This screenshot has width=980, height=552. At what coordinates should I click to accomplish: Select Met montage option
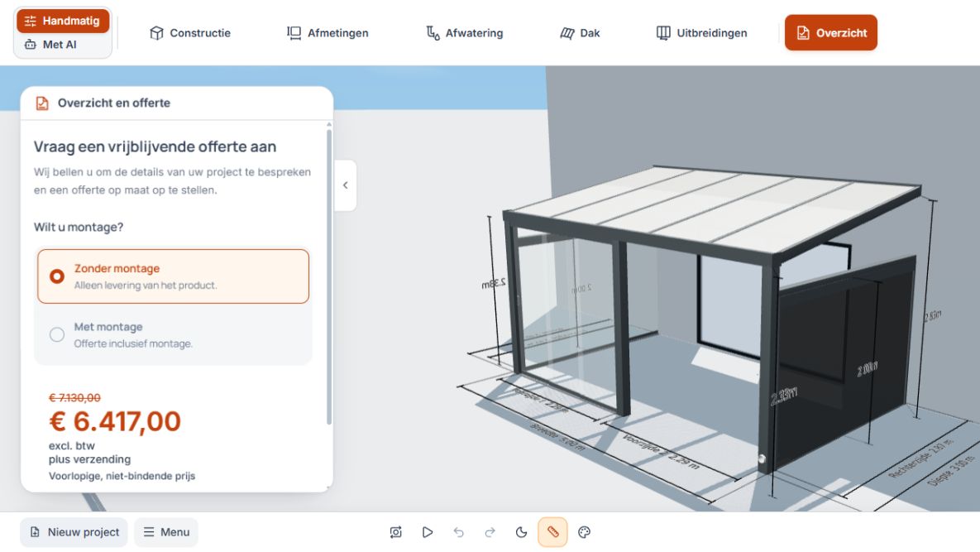[x=173, y=334]
